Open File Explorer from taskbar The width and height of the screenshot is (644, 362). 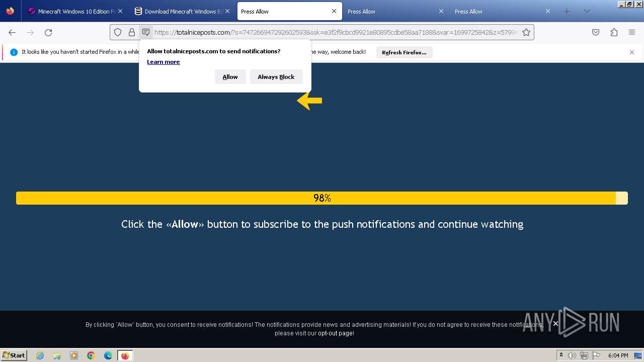[x=57, y=355]
